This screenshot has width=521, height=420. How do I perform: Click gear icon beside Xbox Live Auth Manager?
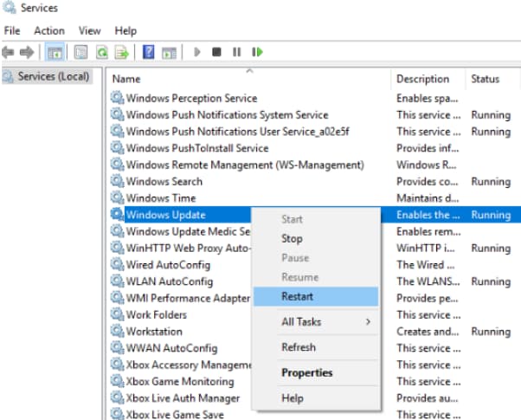[117, 397]
